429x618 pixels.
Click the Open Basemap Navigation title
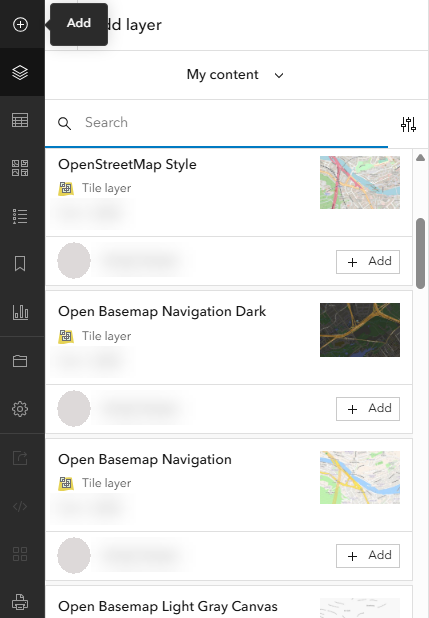click(145, 459)
